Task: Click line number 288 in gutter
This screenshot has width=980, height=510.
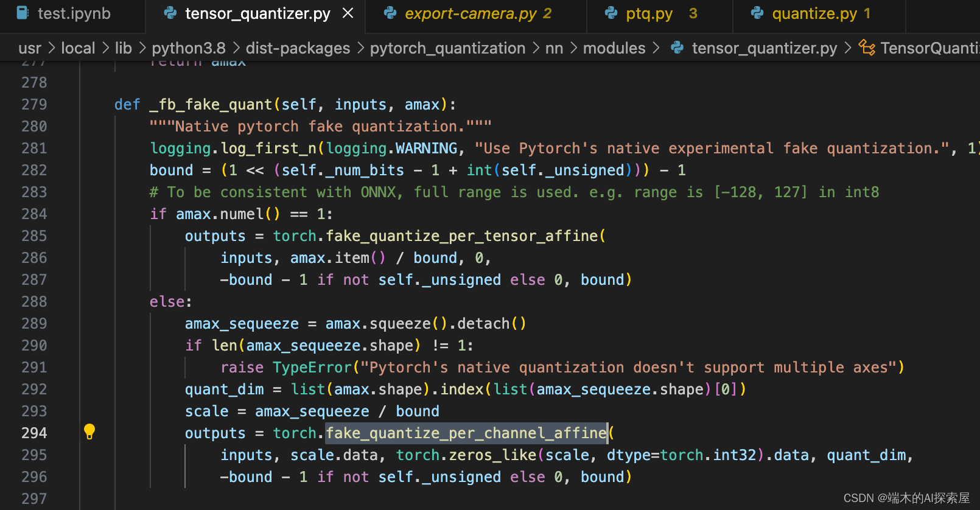Action: [34, 302]
